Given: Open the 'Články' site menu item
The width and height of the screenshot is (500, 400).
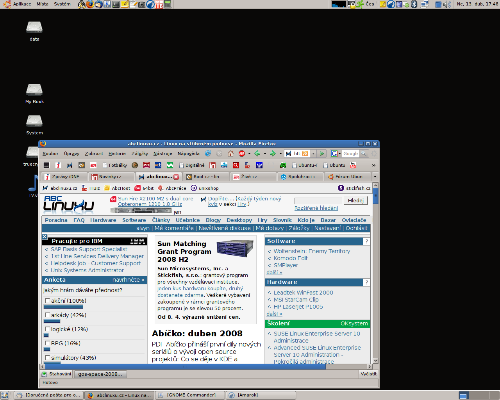Looking at the screenshot, I should tap(161, 220).
